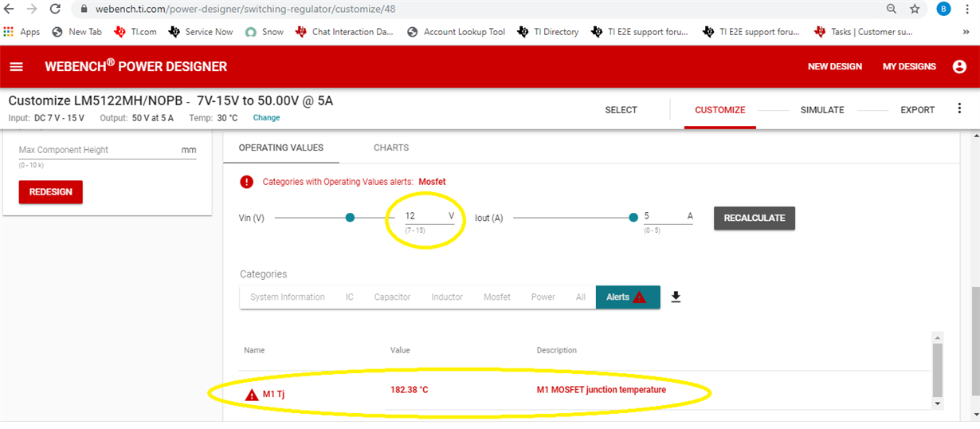Open the New Tab bookmark

pos(77,32)
